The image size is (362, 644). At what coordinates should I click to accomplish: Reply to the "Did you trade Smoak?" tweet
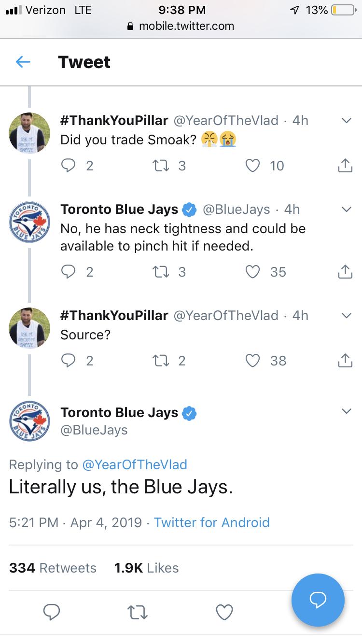[70, 166]
